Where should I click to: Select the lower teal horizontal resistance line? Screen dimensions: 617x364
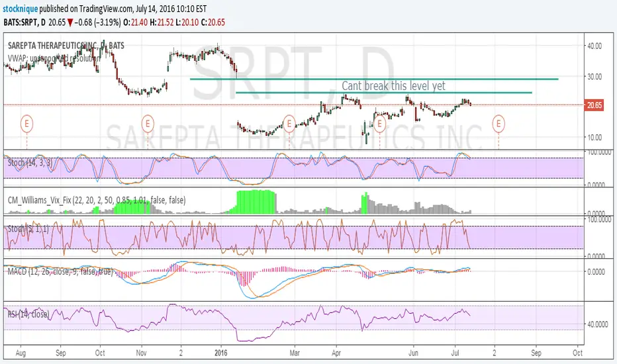pos(384,93)
